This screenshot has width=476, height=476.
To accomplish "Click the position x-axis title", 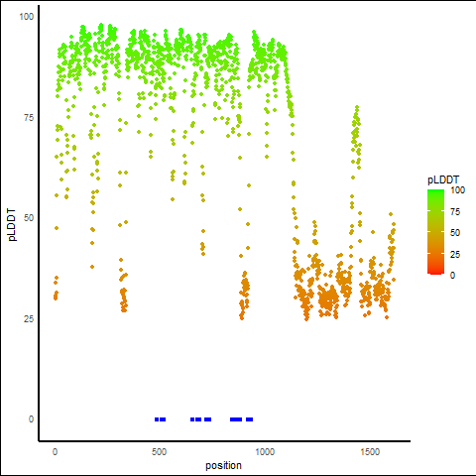I will click(223, 465).
